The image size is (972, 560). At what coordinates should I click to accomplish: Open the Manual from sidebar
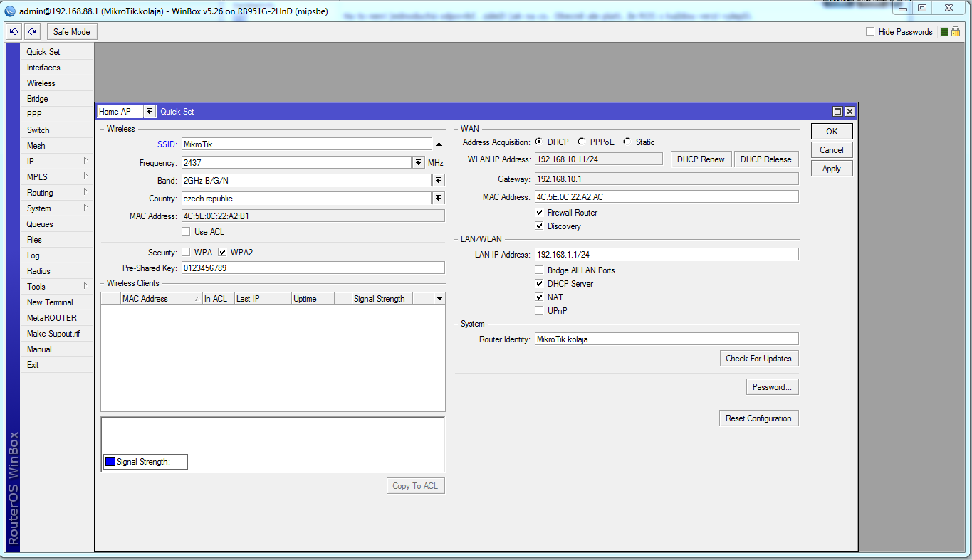tap(57, 349)
